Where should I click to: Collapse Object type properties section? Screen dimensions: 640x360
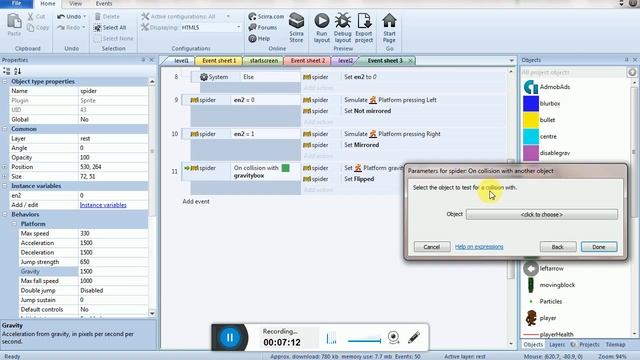pos(5,82)
